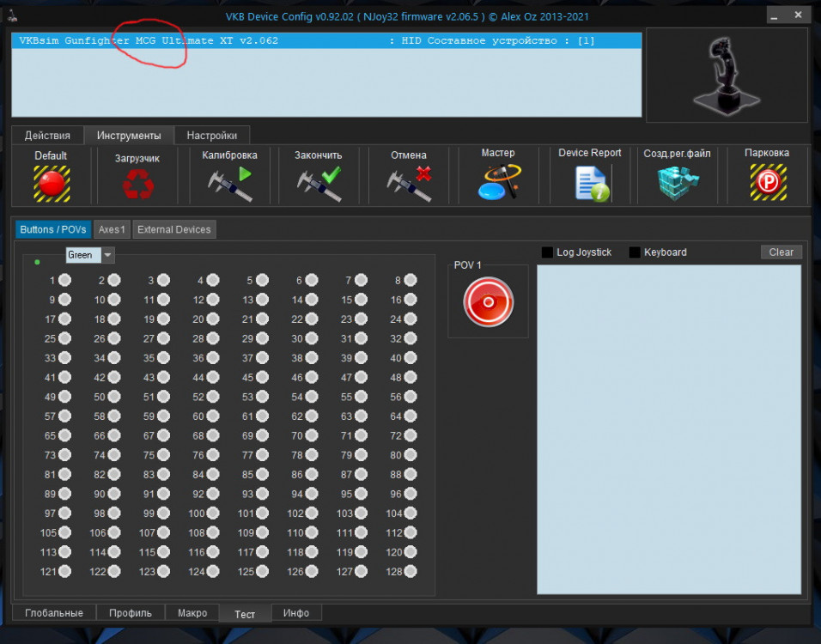The image size is (821, 644).
Task: Switch to the Axes1 tab
Action: (112, 229)
